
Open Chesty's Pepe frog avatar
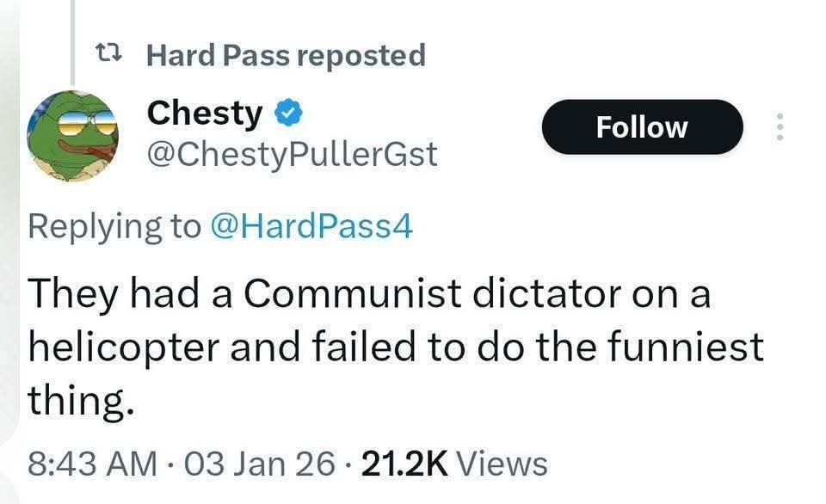point(71,136)
